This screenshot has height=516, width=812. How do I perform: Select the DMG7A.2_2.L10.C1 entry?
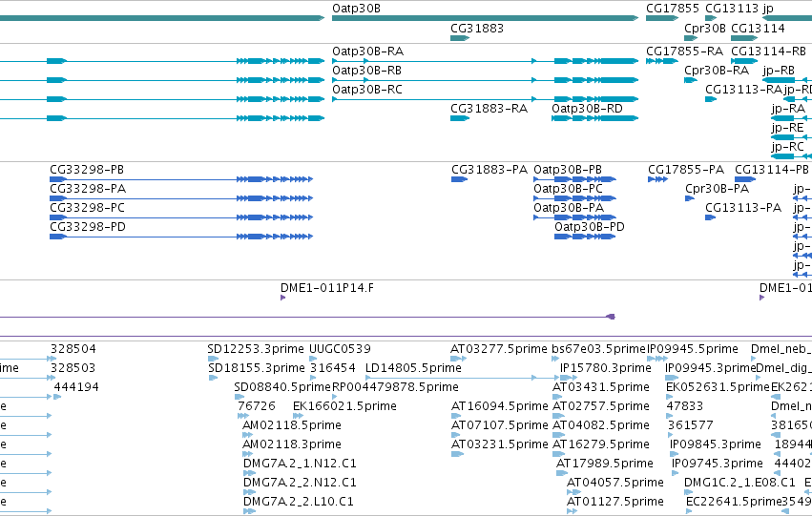(299, 502)
